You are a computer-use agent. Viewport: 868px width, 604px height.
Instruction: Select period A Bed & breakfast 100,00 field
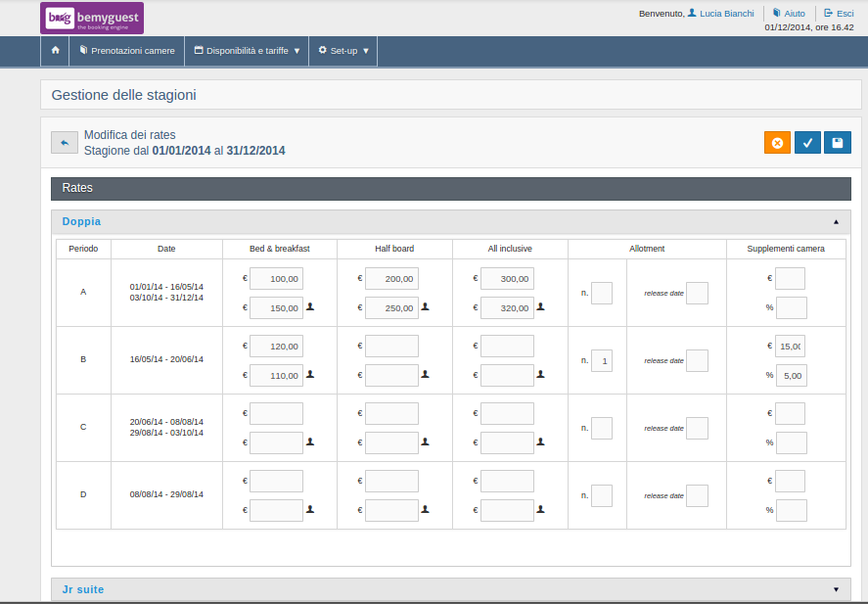click(x=276, y=278)
